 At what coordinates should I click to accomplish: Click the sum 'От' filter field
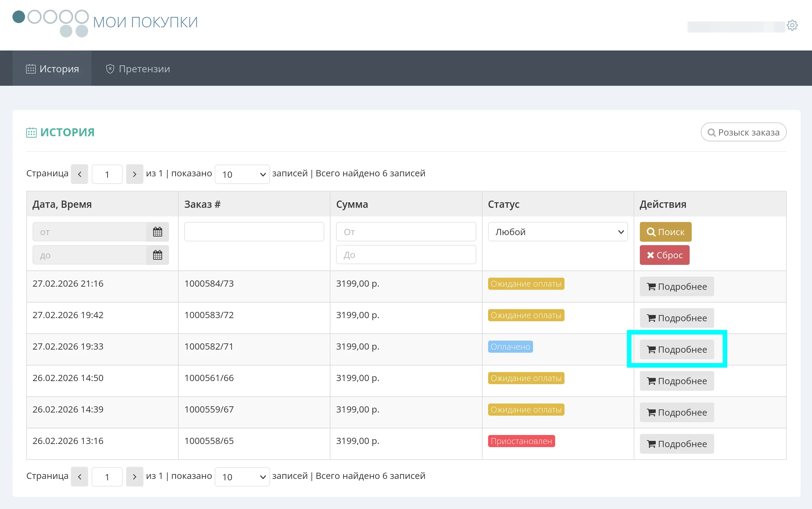coord(406,232)
